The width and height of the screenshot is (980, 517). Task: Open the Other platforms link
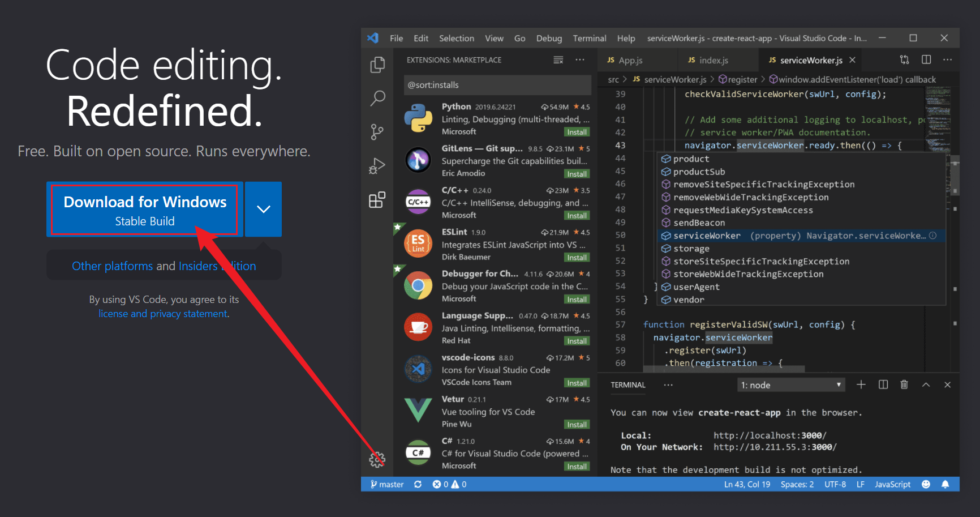point(112,266)
